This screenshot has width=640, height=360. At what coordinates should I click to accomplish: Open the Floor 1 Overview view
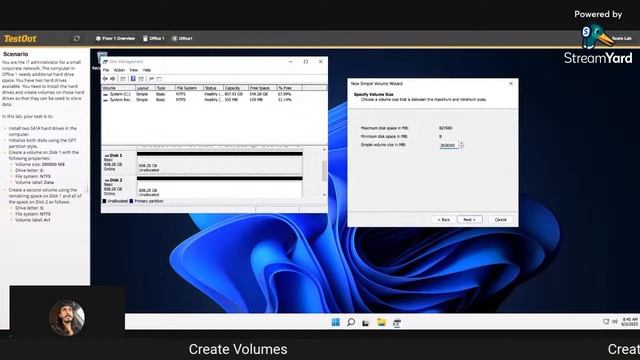pyautogui.click(x=115, y=38)
